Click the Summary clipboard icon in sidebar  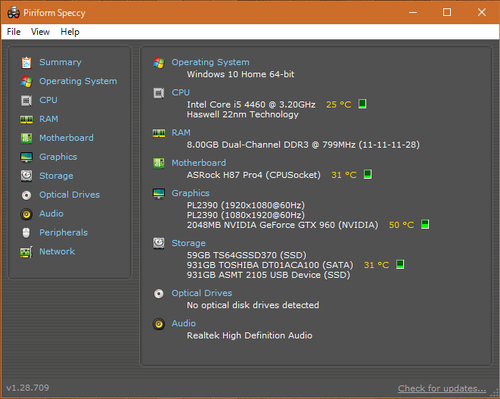(26, 63)
